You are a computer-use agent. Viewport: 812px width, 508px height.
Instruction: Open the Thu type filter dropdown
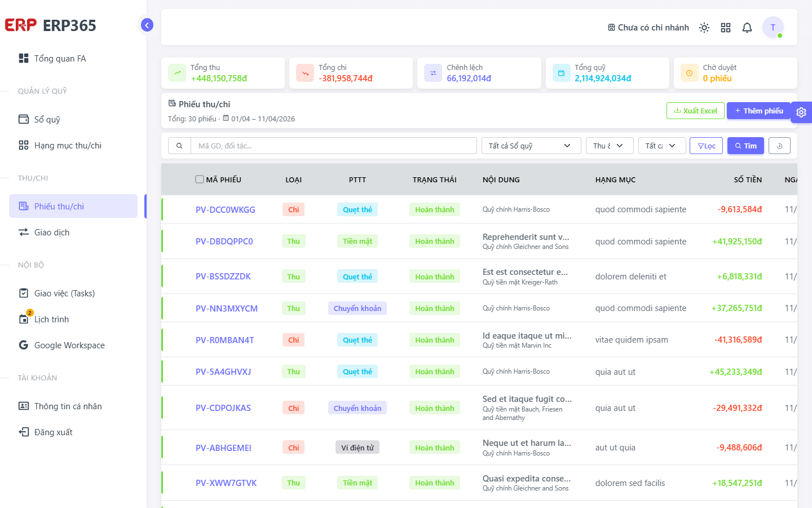pos(610,146)
